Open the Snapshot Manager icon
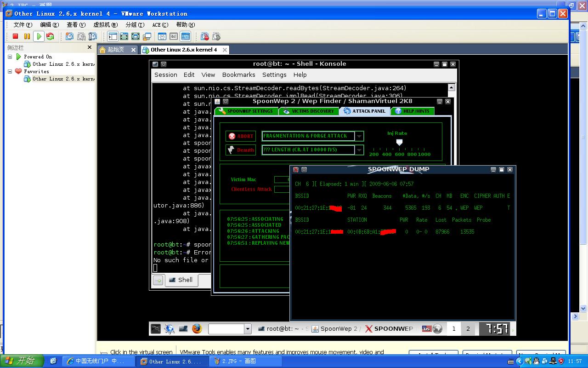Viewport: 588px width, 368px height. coord(93,36)
